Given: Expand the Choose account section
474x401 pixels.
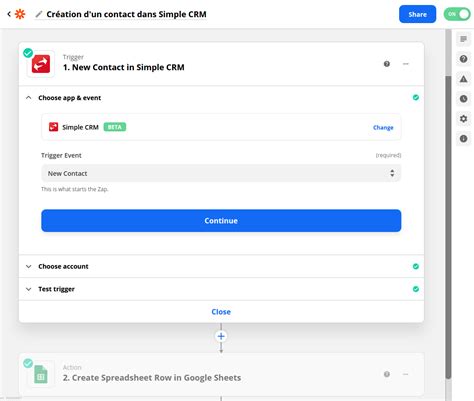Looking at the screenshot, I should pos(221,266).
